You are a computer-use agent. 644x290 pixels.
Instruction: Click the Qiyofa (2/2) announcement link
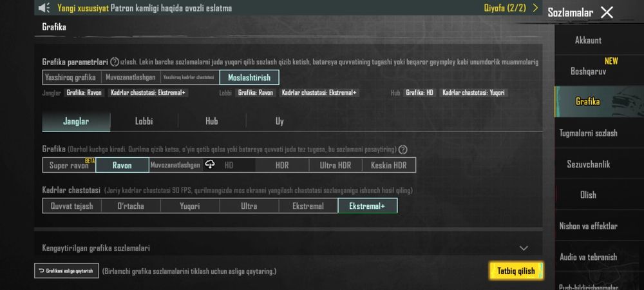pos(505,8)
